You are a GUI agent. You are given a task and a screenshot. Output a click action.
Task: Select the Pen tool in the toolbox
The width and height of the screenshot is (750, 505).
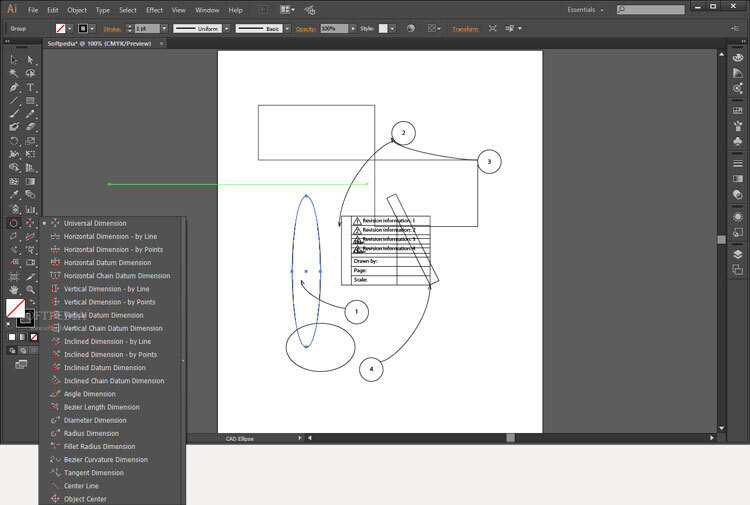14,87
